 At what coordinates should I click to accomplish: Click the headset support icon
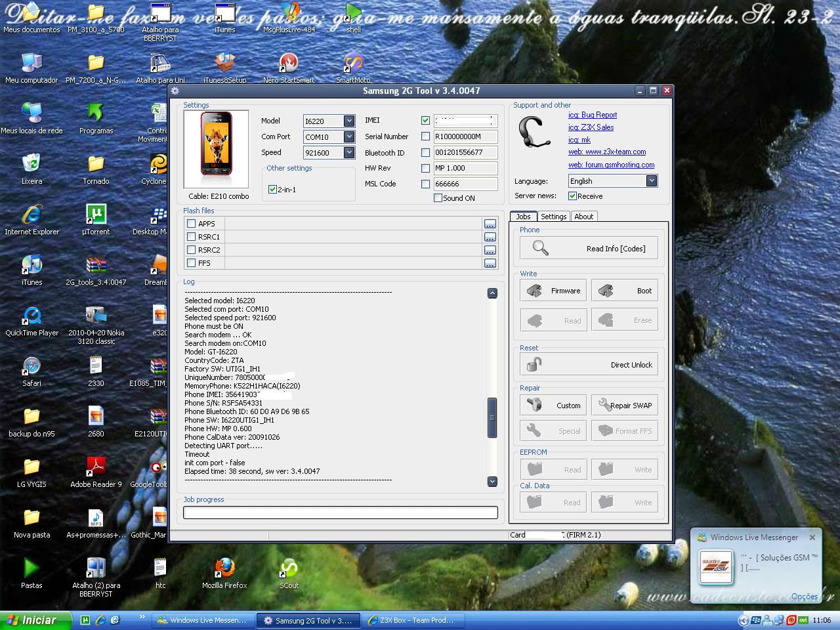(534, 133)
